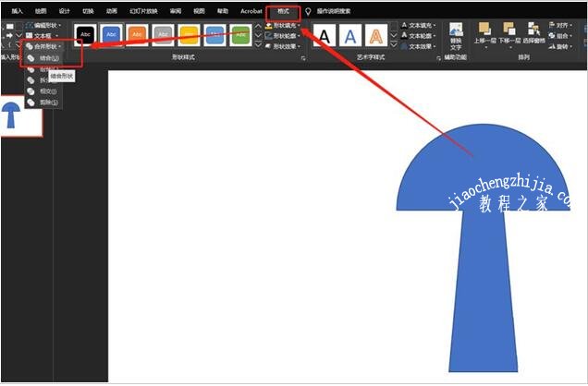Switch to the 插入 (Insert) tab
This screenshot has height=386, width=588.
(17, 11)
